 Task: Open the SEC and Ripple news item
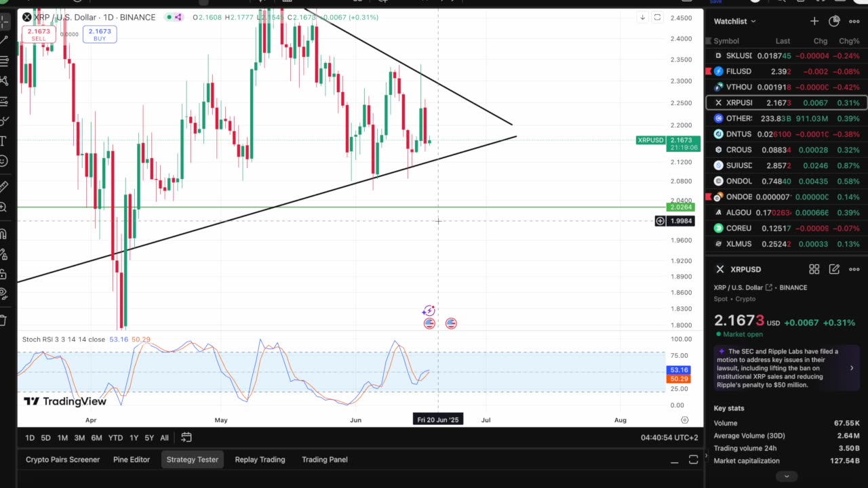pyautogui.click(x=787, y=368)
